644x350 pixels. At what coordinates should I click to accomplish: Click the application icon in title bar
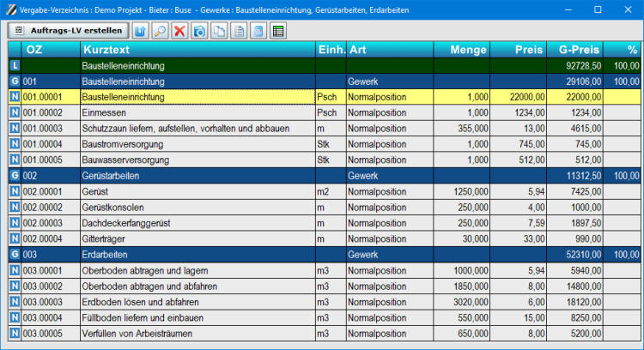click(10, 9)
